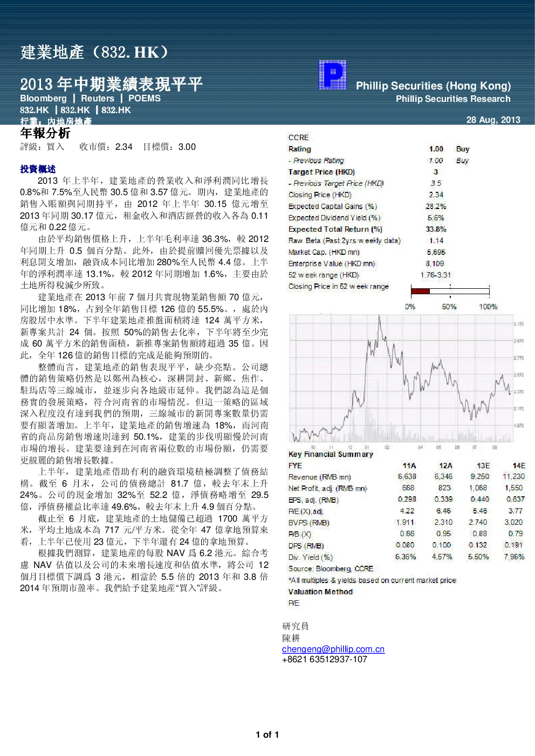
Task: Click the CCRE label above Rating
Action: (x=299, y=137)
